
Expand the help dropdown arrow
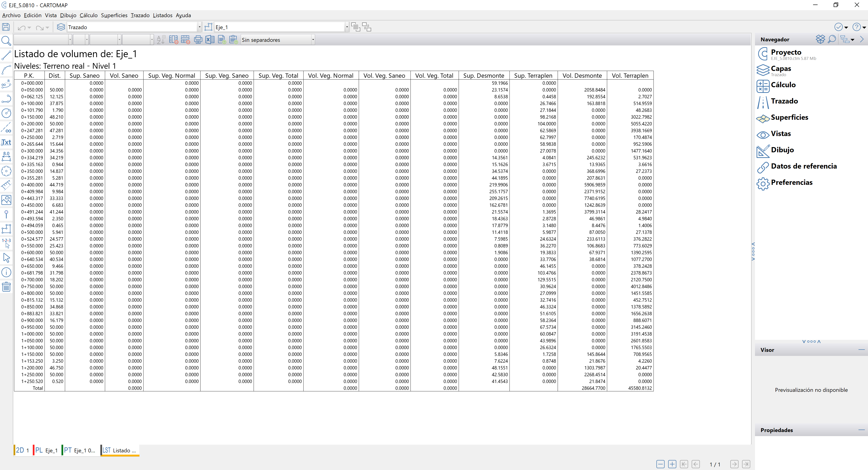864,28
